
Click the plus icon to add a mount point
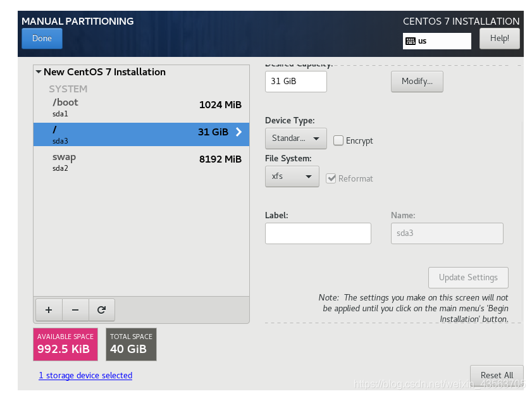(49, 310)
